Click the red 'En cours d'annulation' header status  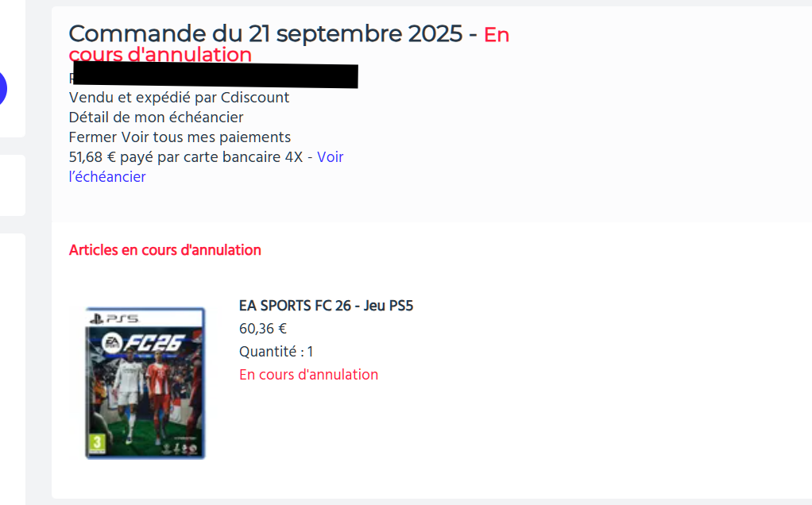[289, 44]
